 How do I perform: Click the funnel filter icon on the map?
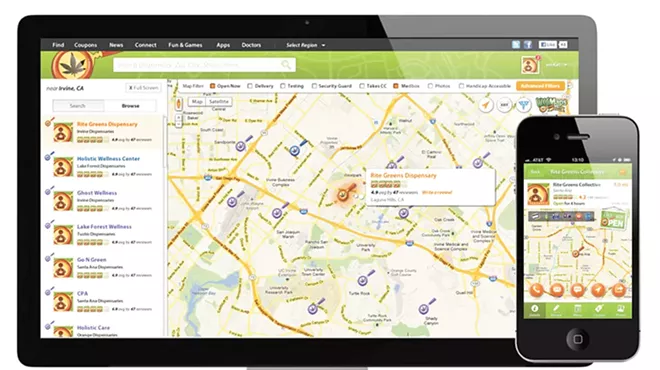(x=523, y=105)
